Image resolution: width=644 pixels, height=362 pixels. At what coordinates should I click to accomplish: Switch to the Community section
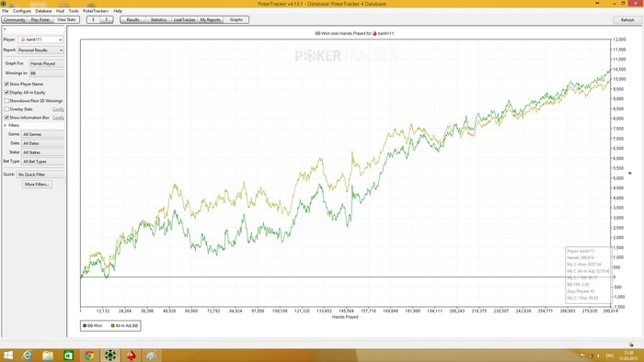[x=15, y=19]
